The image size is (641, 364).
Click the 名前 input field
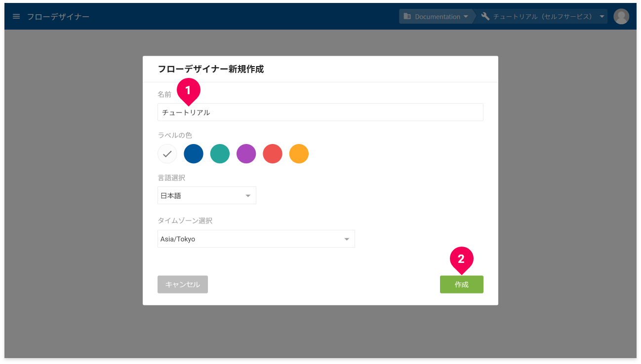[x=320, y=112]
